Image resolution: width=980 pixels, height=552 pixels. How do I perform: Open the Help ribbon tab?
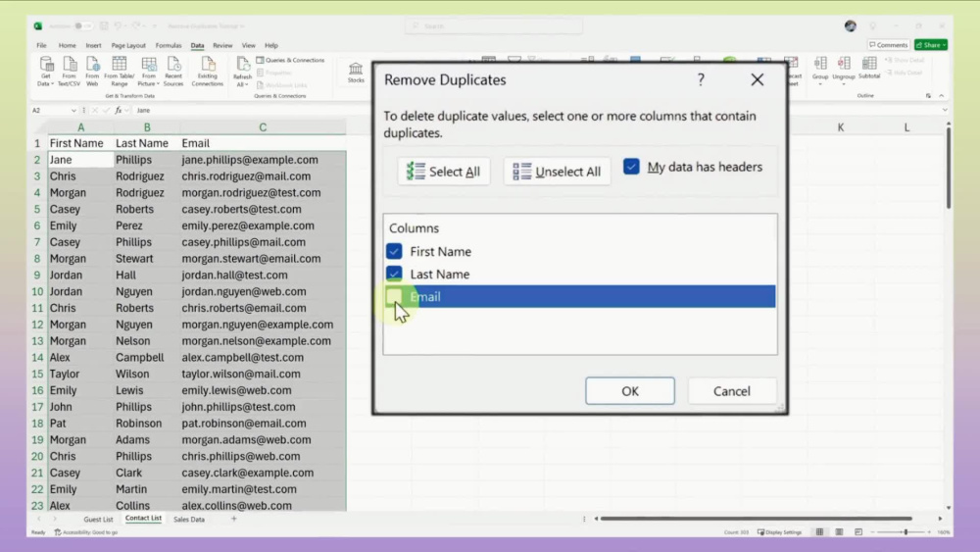coord(271,46)
